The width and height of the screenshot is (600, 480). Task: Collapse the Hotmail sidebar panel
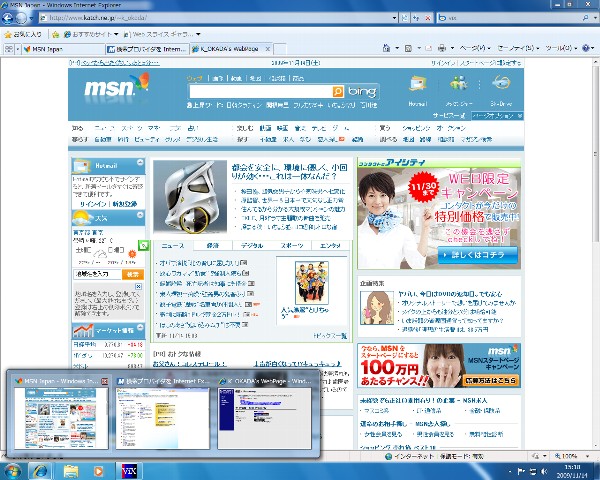pos(140,162)
